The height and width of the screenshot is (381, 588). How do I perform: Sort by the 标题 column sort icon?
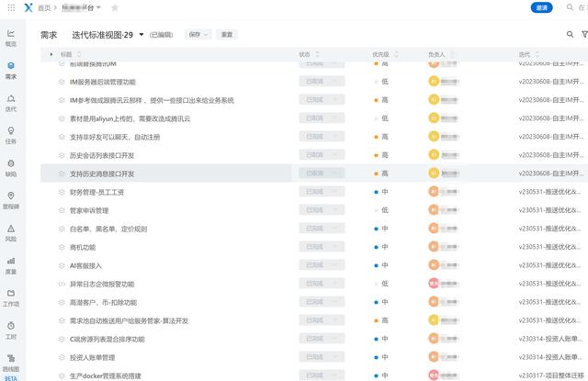point(79,54)
